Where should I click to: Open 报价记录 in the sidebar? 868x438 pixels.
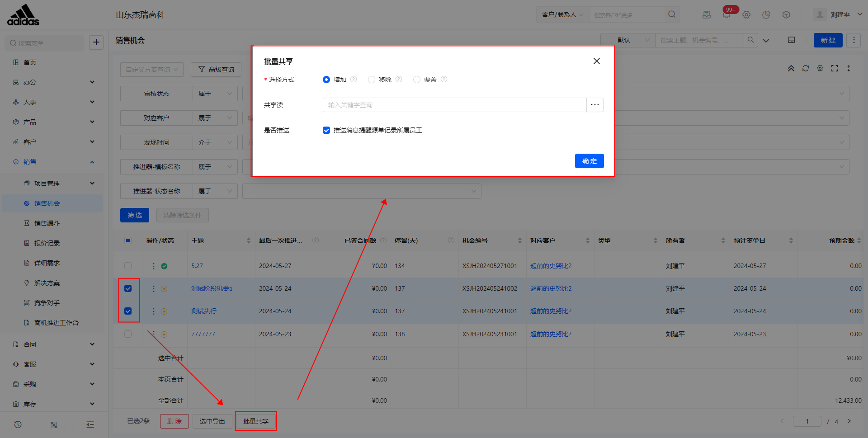point(47,243)
